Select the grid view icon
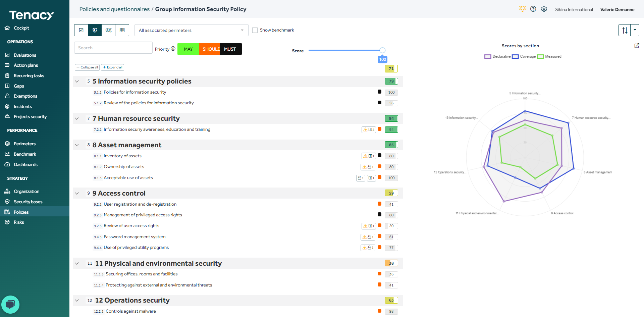644x317 pixels. coord(122,30)
